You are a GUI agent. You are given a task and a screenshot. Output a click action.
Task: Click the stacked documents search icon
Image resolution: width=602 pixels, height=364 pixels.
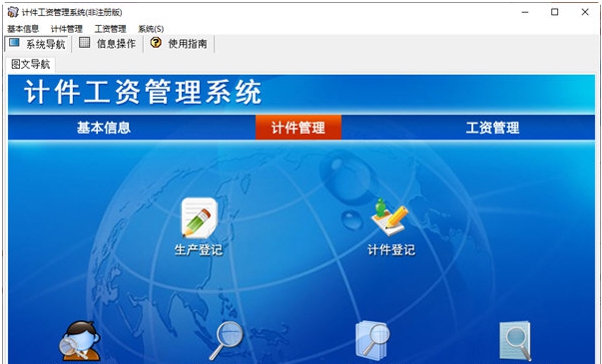[x=372, y=341]
